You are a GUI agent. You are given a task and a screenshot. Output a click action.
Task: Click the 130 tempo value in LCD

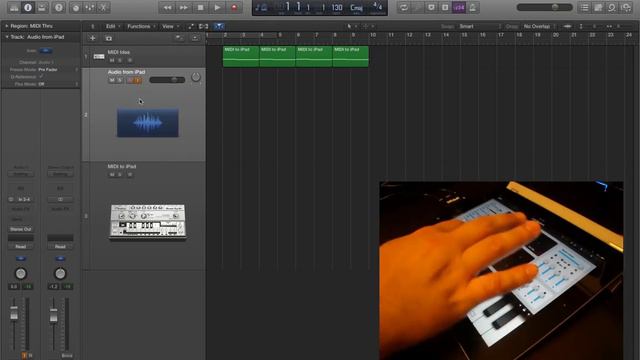pyautogui.click(x=337, y=7)
